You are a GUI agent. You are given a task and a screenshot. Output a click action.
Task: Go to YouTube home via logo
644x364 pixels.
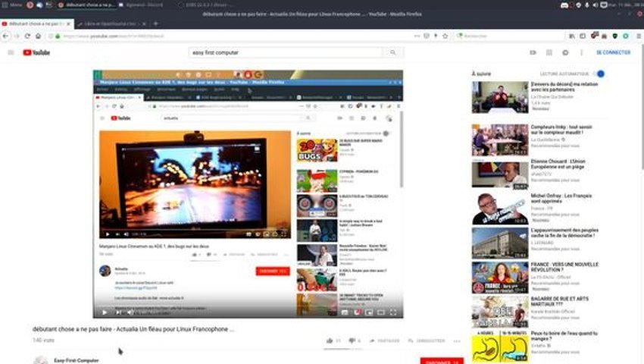(36, 52)
